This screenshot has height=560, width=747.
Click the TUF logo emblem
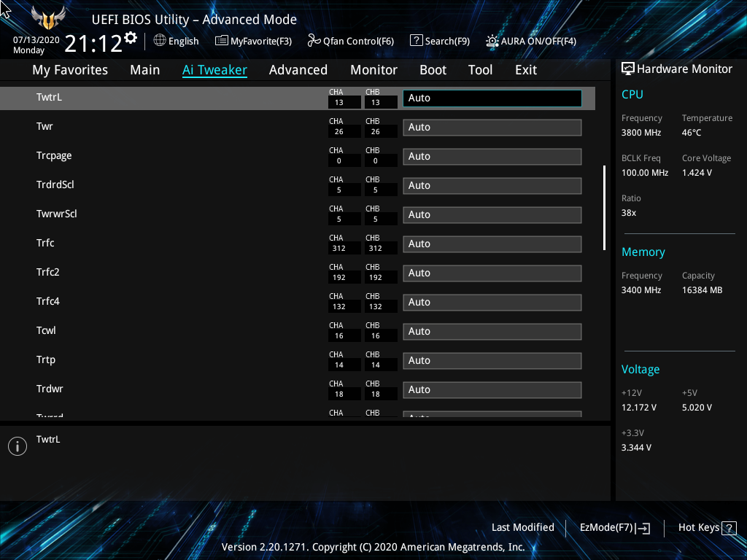(x=48, y=18)
